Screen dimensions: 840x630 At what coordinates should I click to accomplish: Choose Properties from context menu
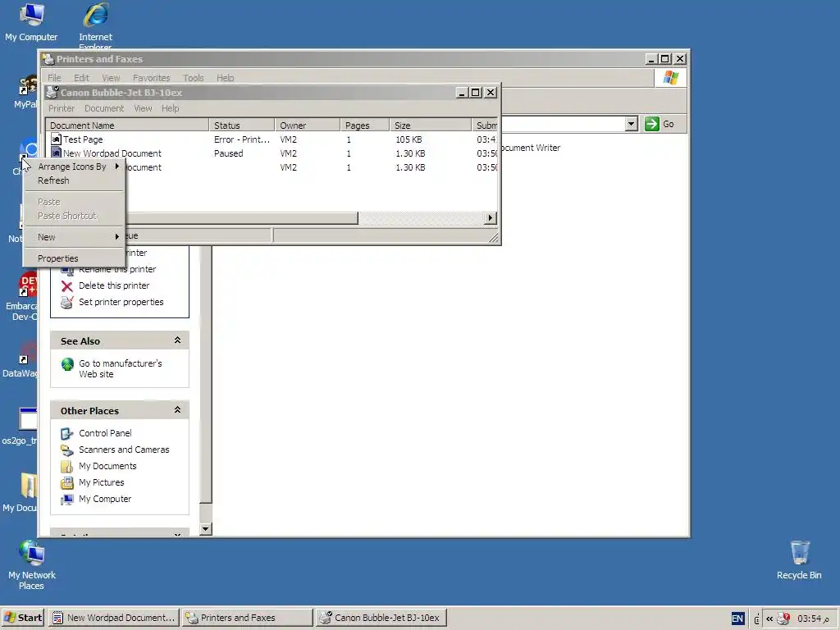point(75,258)
